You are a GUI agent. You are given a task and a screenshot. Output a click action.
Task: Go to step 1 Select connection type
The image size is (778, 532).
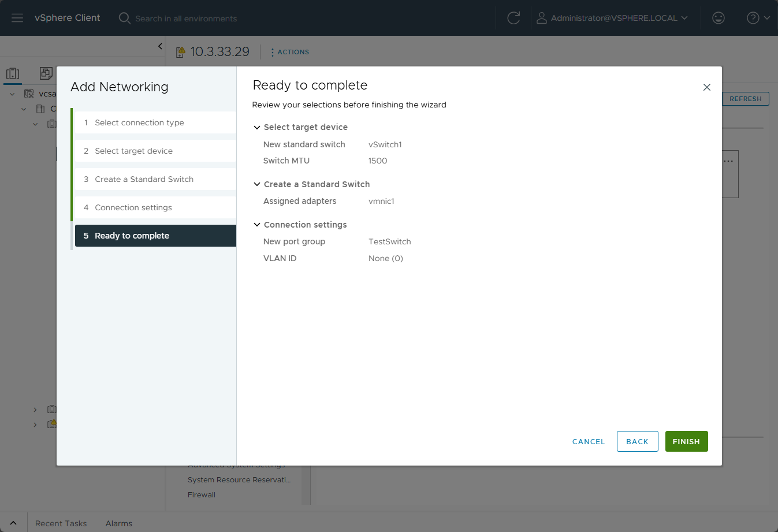point(139,122)
